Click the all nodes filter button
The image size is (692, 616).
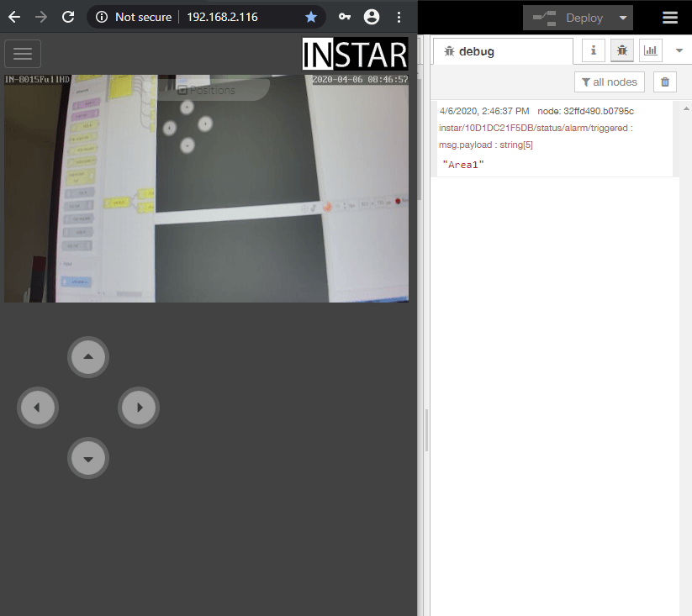609,82
